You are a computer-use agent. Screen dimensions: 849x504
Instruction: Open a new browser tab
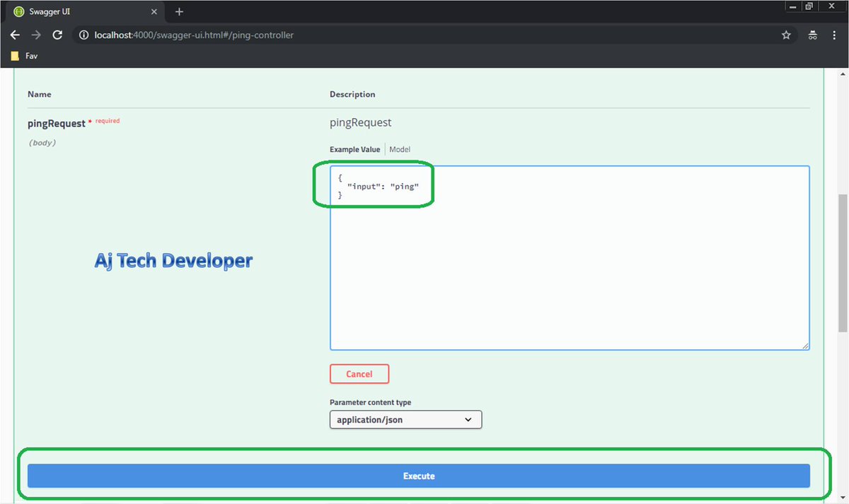pos(178,11)
